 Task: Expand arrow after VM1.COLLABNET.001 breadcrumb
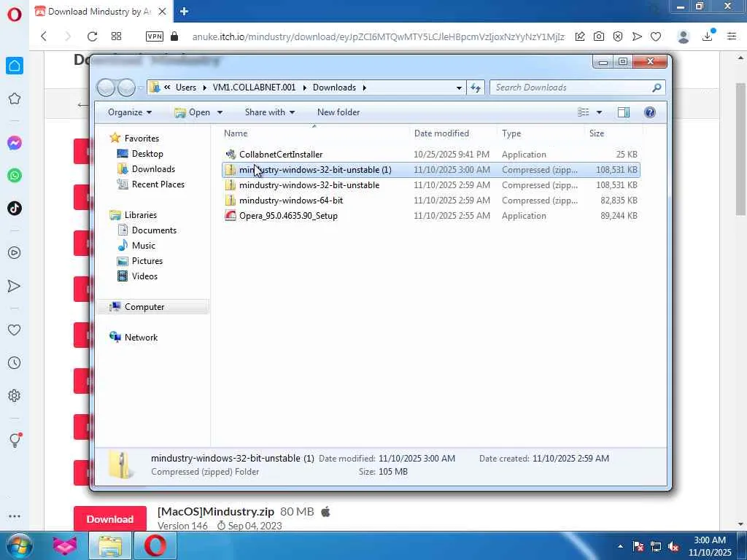tap(304, 87)
